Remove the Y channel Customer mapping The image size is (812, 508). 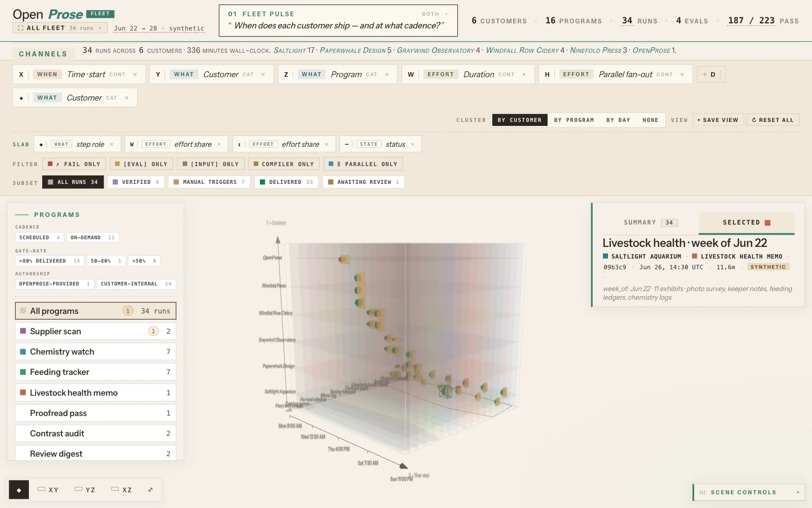point(263,75)
